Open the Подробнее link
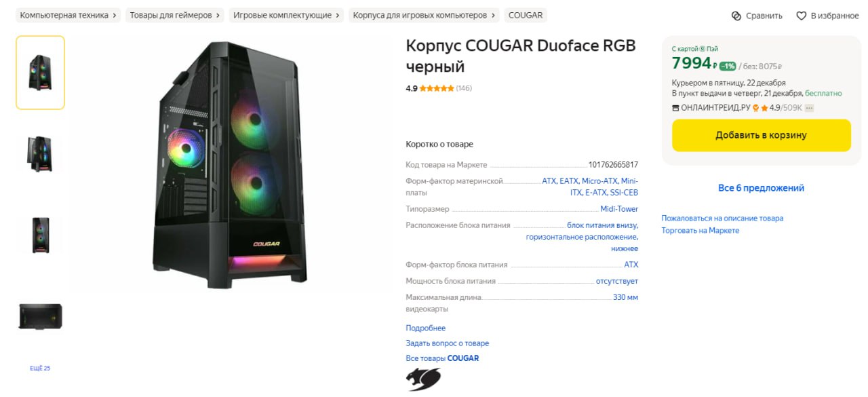The image size is (868, 397). [426, 328]
